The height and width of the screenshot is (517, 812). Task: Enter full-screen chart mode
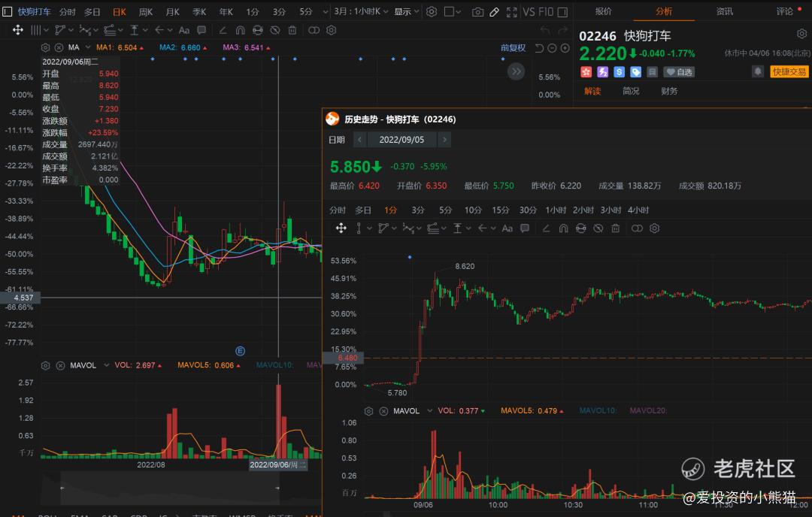(x=512, y=11)
